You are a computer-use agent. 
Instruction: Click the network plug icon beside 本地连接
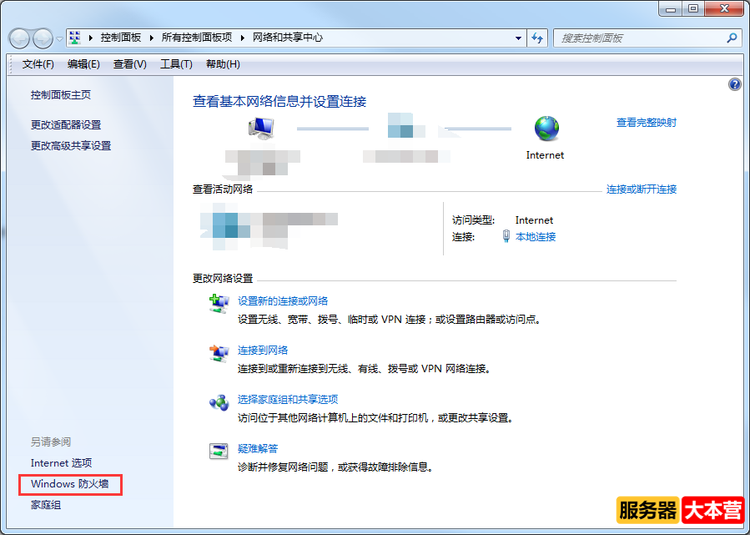506,236
